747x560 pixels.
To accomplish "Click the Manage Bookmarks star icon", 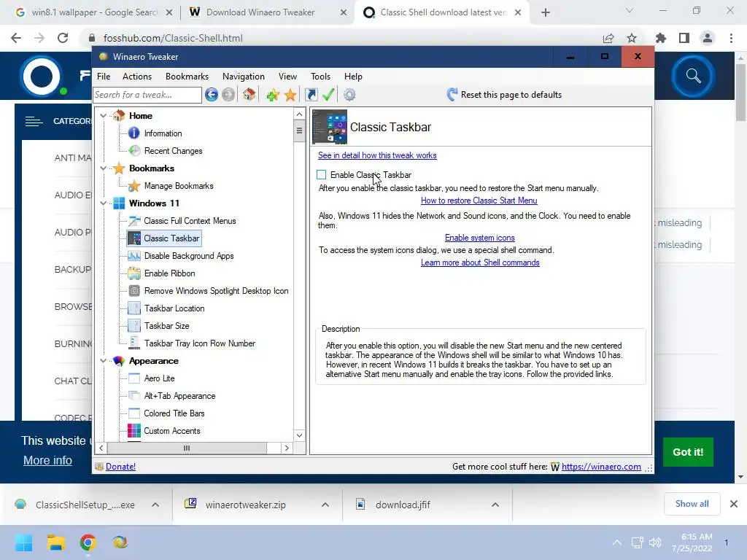I will pos(134,186).
